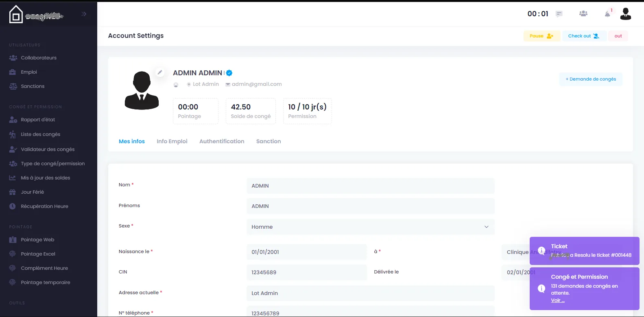644x317 pixels.
Task: Switch to Info Emploi tab
Action: click(x=172, y=141)
